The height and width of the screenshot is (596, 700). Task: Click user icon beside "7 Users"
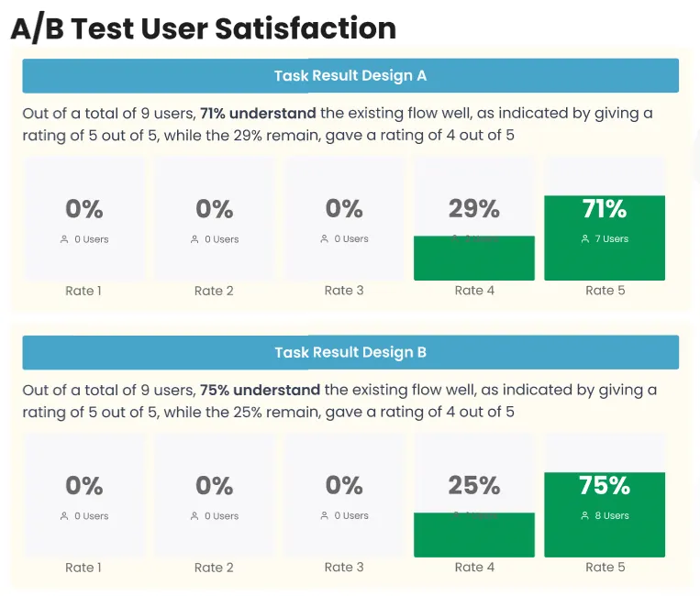pyautogui.click(x=585, y=239)
